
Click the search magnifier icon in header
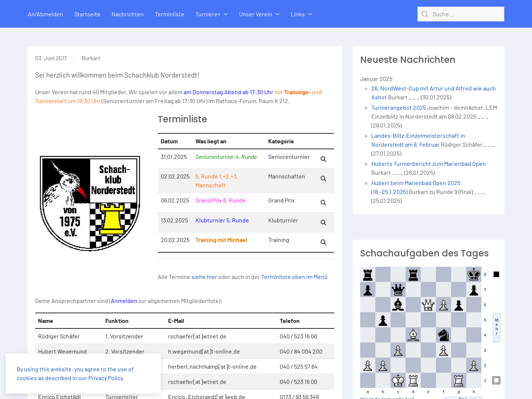(x=425, y=14)
